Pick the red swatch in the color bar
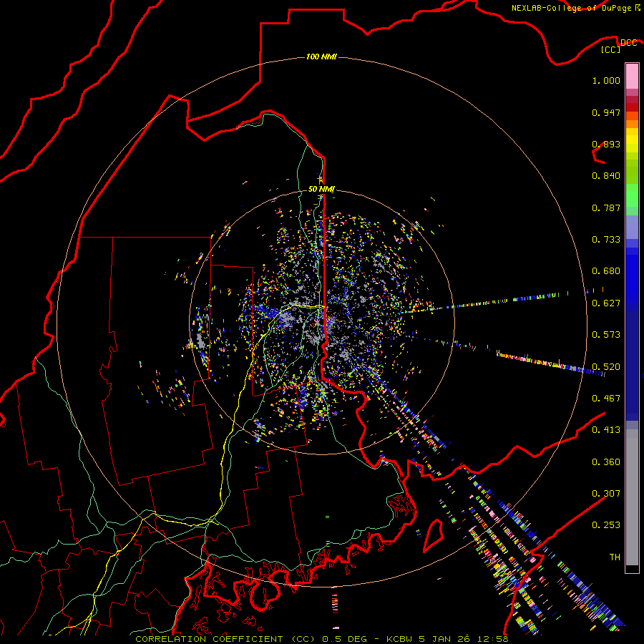The image size is (644, 644). [632, 107]
